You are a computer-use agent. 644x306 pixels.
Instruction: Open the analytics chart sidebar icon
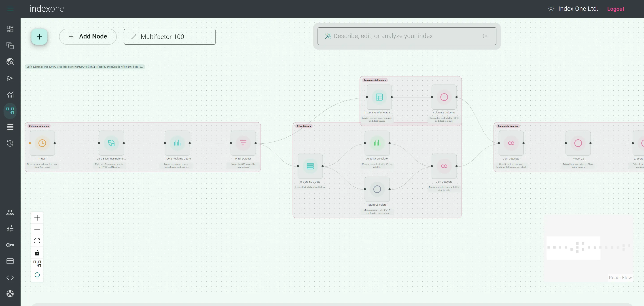pyautogui.click(x=10, y=94)
